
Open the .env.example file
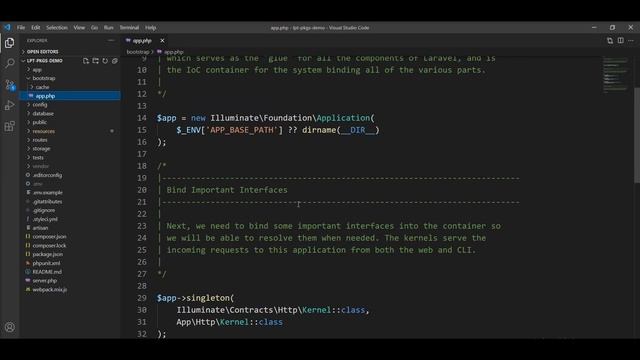pyautogui.click(x=70, y=193)
